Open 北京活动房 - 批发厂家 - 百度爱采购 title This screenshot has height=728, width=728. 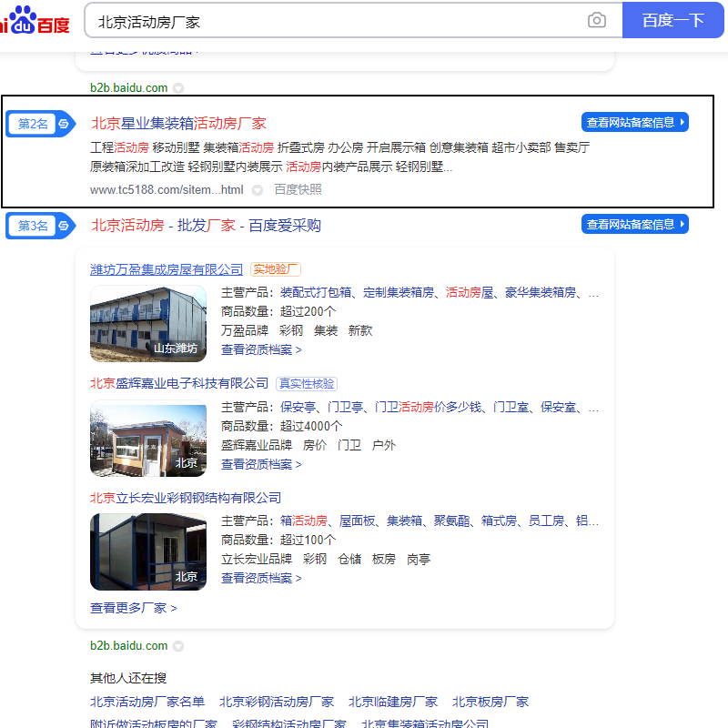[206, 226]
